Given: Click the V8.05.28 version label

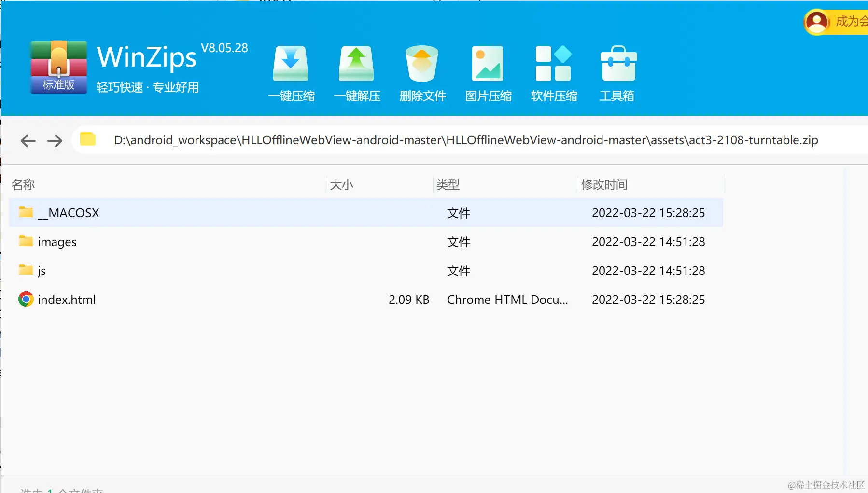Looking at the screenshot, I should point(224,48).
